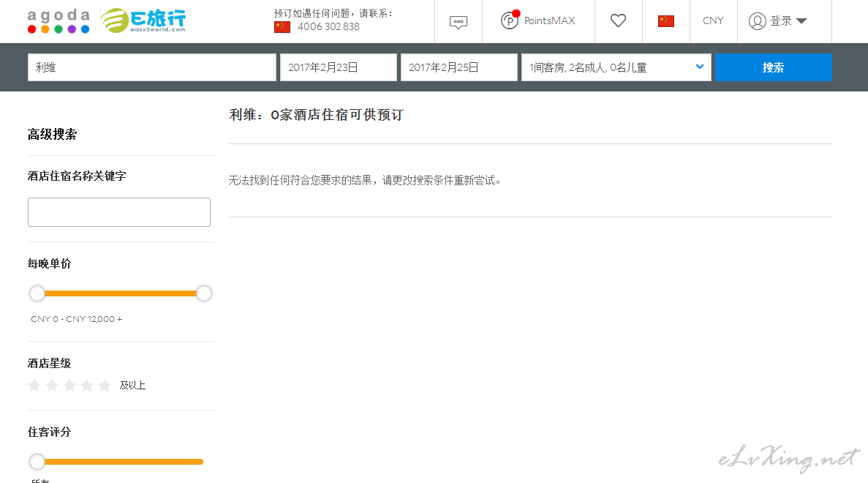Open check-out date 2017年2月25日 field
The width and height of the screenshot is (868, 483).
[x=458, y=67]
